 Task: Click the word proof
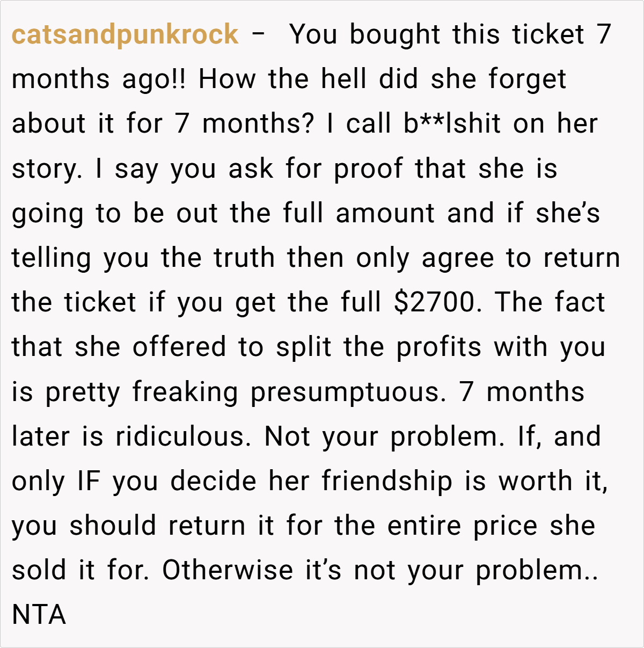pyautogui.click(x=368, y=169)
